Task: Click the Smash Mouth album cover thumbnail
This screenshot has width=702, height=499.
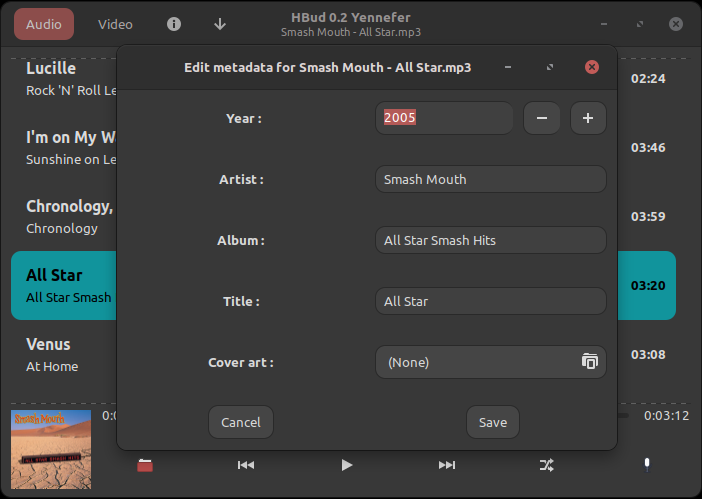Action: (51, 449)
